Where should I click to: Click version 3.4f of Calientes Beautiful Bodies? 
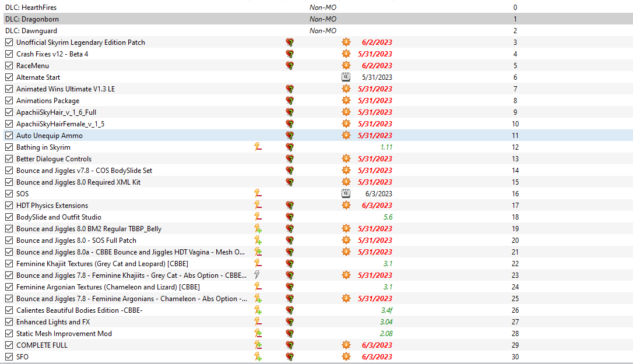click(386, 310)
